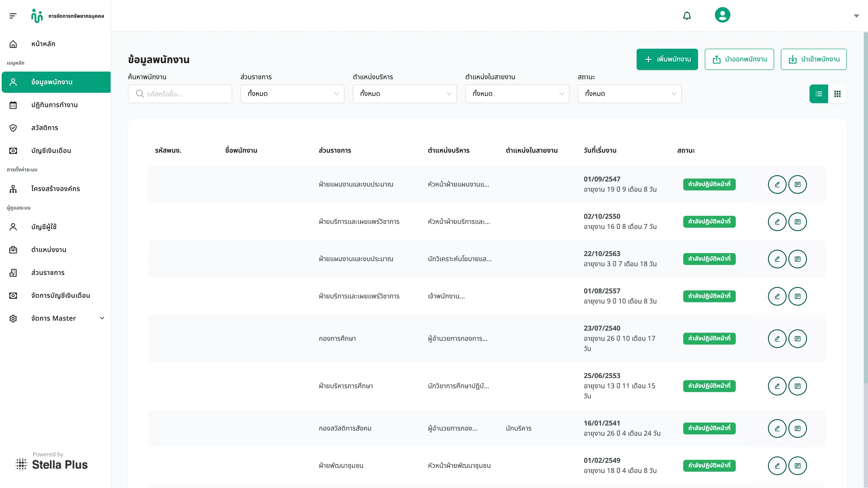The height and width of the screenshot is (488, 868).
Task: Click ฝ่ายพัฒนาชุมชน cell
Action: (x=341, y=465)
